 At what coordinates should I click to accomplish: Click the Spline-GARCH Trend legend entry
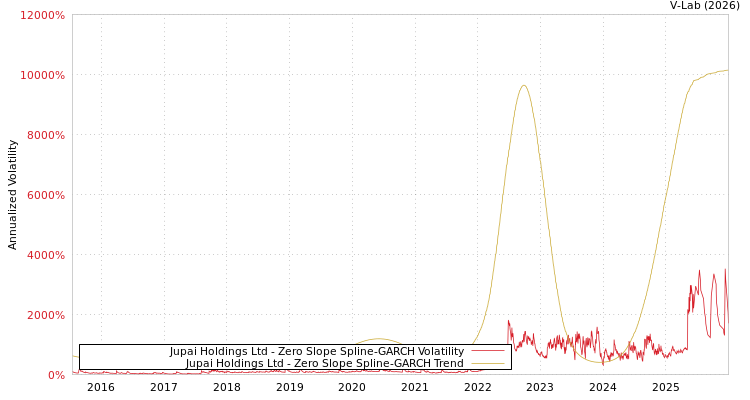pyautogui.click(x=325, y=363)
